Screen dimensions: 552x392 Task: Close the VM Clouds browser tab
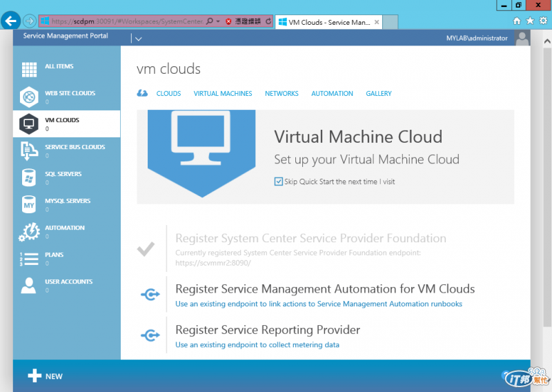click(377, 22)
